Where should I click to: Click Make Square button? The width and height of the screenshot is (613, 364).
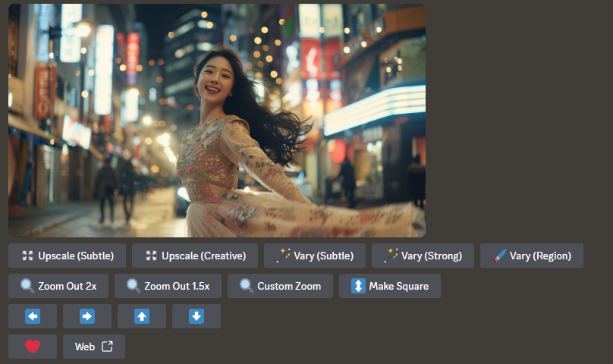click(390, 286)
